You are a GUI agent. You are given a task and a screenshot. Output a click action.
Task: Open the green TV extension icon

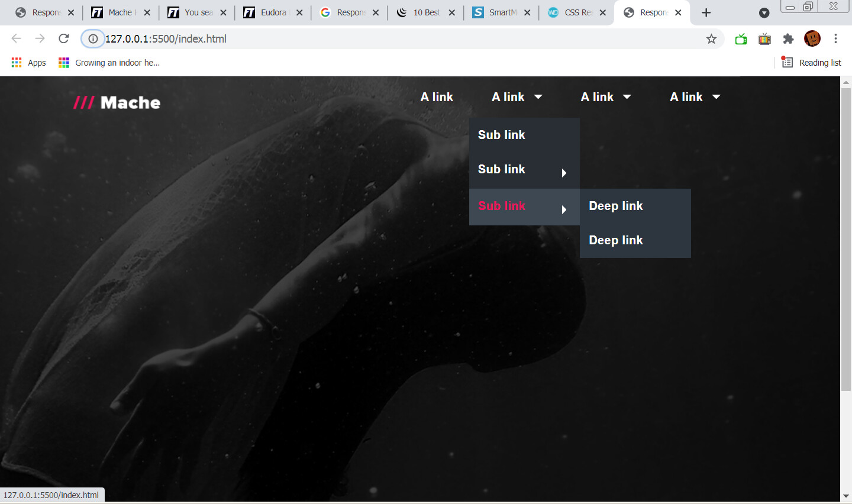pyautogui.click(x=741, y=39)
